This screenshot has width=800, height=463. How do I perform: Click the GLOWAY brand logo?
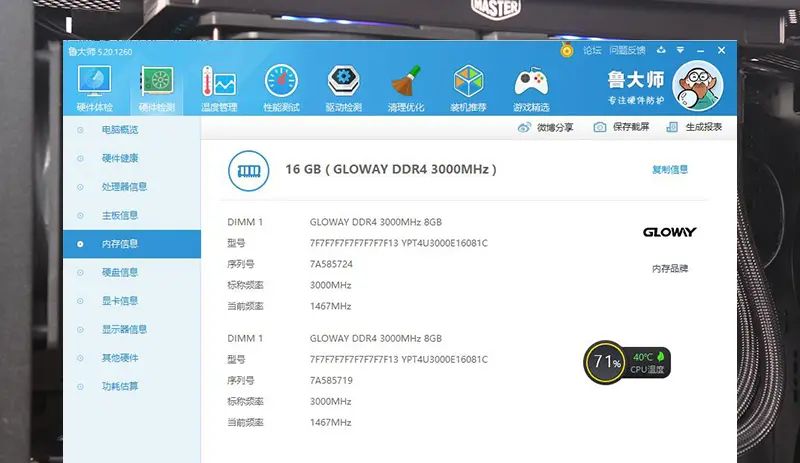pyautogui.click(x=669, y=232)
